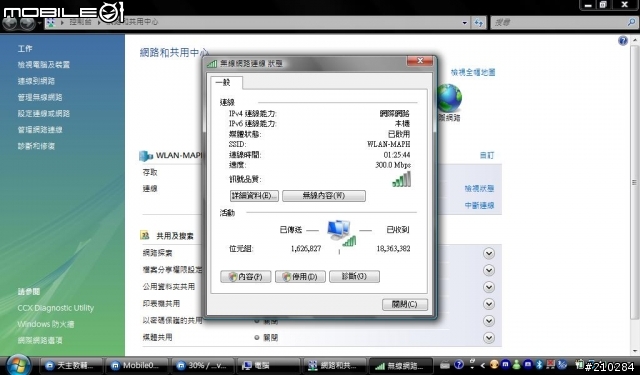Image resolution: width=640 pixels, height=375 pixels.
Task: Open address bar history dropdown arrow
Action: (464, 23)
